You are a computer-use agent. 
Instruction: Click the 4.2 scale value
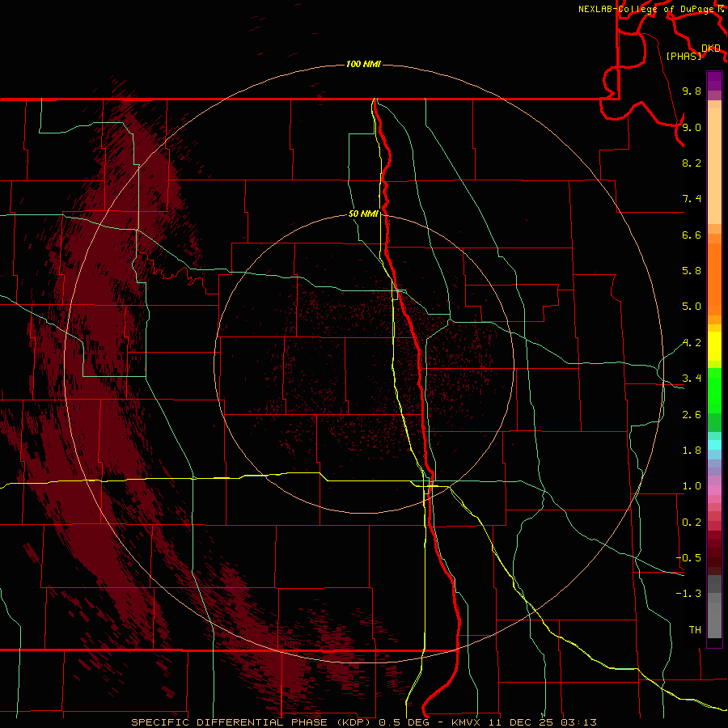coord(692,343)
